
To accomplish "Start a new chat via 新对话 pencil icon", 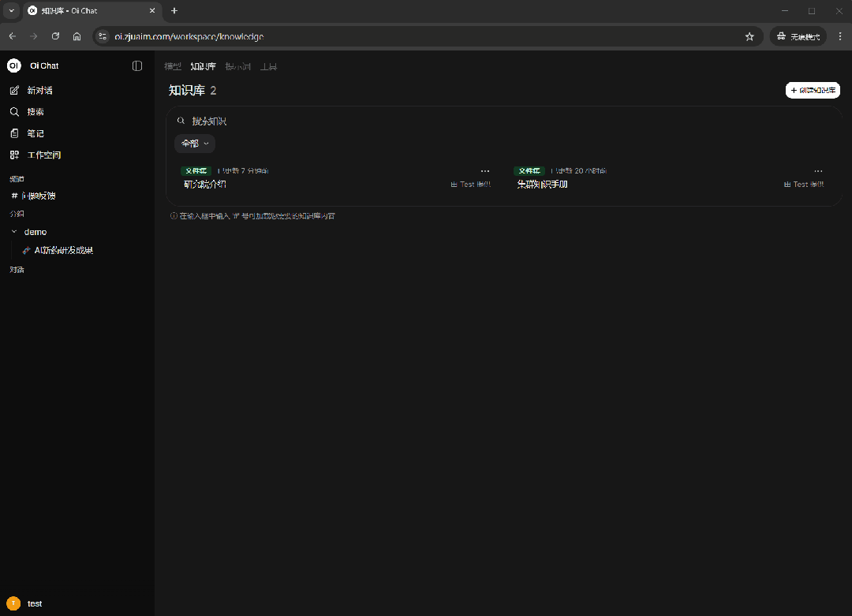I will [15, 90].
